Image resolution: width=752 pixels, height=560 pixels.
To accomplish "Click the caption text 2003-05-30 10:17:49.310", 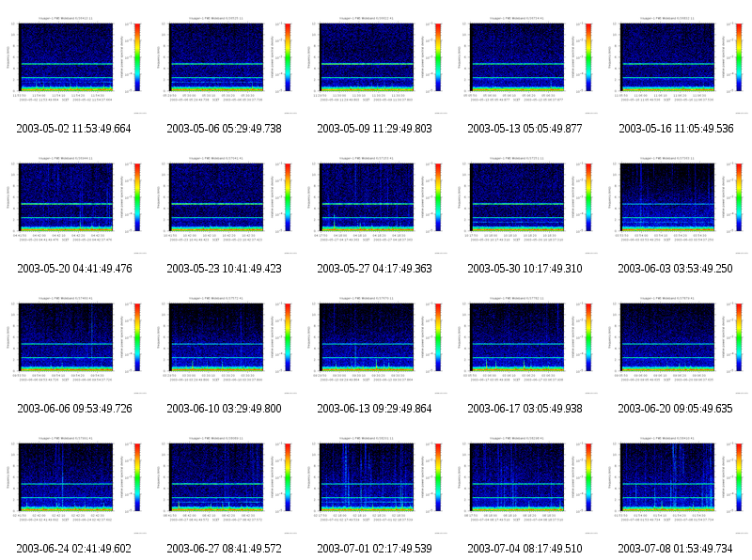I will pyautogui.click(x=525, y=269).
